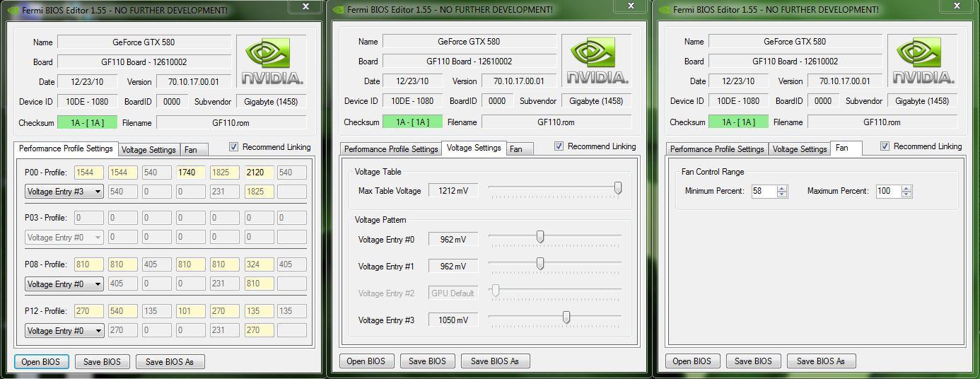Click Open BIOS in right window
980x379 pixels.
[692, 361]
